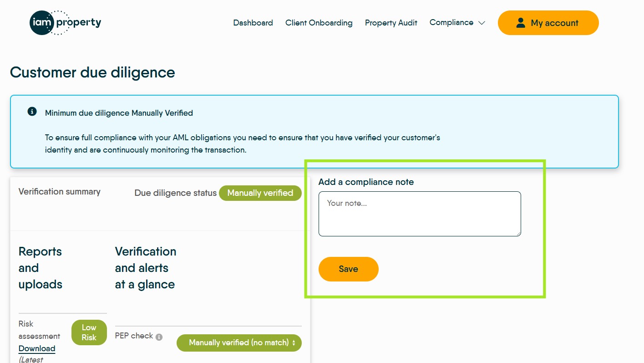Click the Verification summary label
This screenshot has height=363, width=644.
coord(60,192)
